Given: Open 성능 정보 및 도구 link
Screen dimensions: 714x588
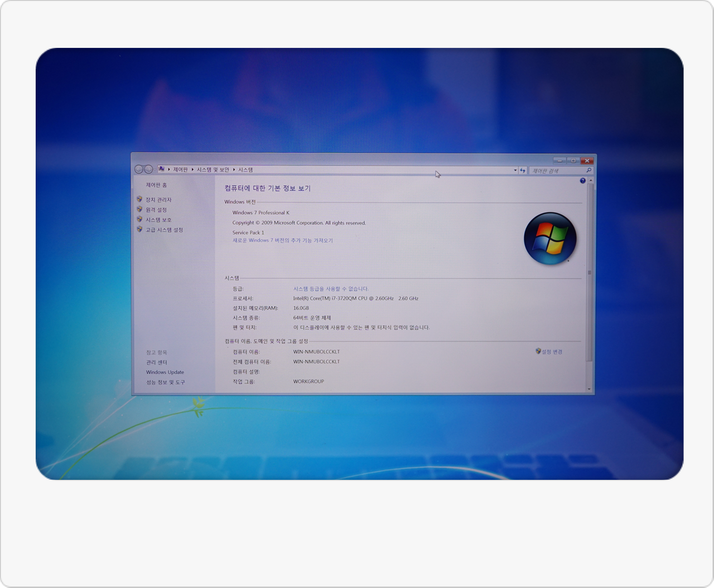Looking at the screenshot, I should pyautogui.click(x=165, y=382).
